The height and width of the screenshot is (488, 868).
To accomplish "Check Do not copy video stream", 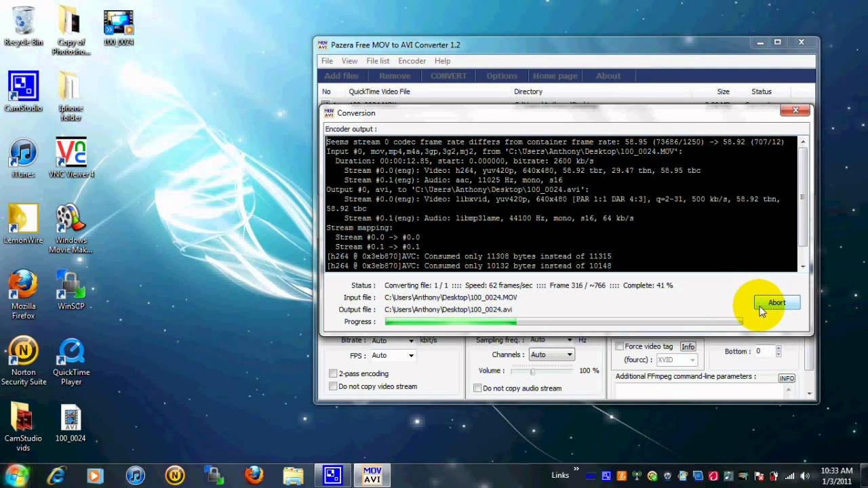I will 333,386.
